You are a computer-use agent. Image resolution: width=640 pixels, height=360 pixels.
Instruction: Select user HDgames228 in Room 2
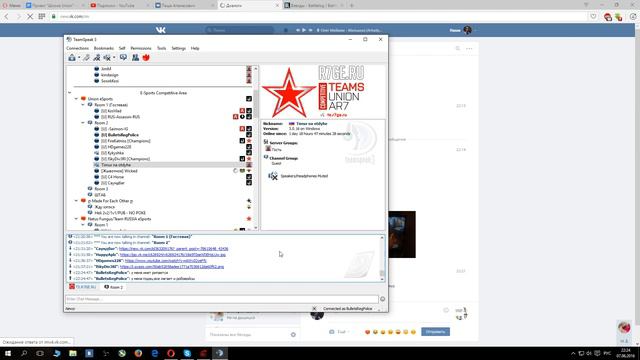point(116,147)
